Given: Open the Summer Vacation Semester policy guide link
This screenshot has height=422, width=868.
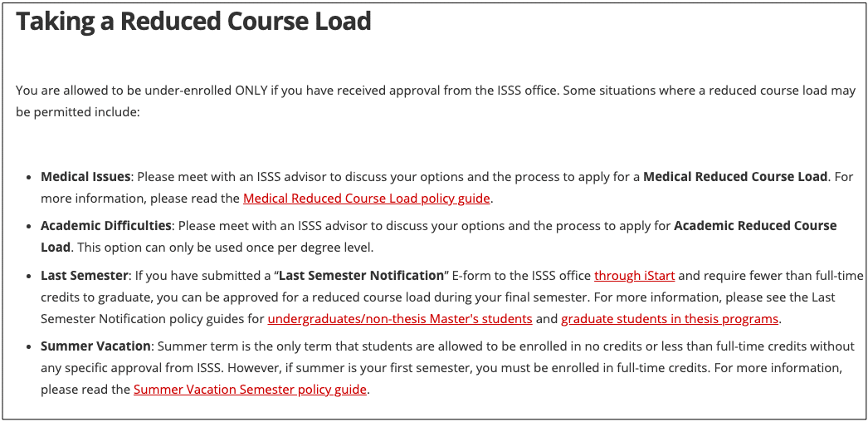Looking at the screenshot, I should (250, 390).
